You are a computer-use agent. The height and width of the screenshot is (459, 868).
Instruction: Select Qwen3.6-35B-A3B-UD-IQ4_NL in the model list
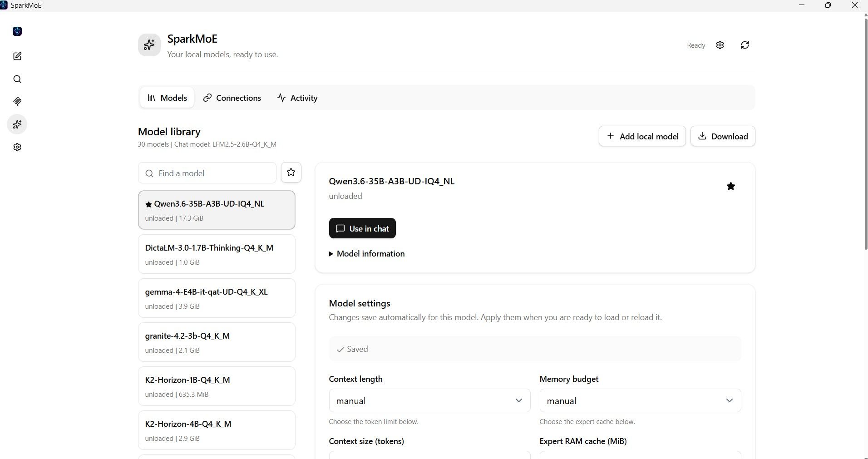point(217,210)
